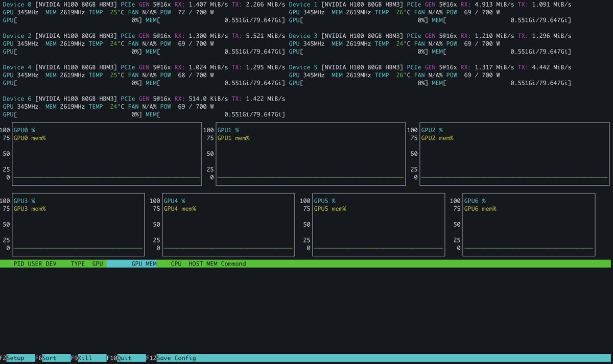Click Device 0 power '72 / 700 W'
This screenshot has height=364, width=613.
[x=196, y=13]
